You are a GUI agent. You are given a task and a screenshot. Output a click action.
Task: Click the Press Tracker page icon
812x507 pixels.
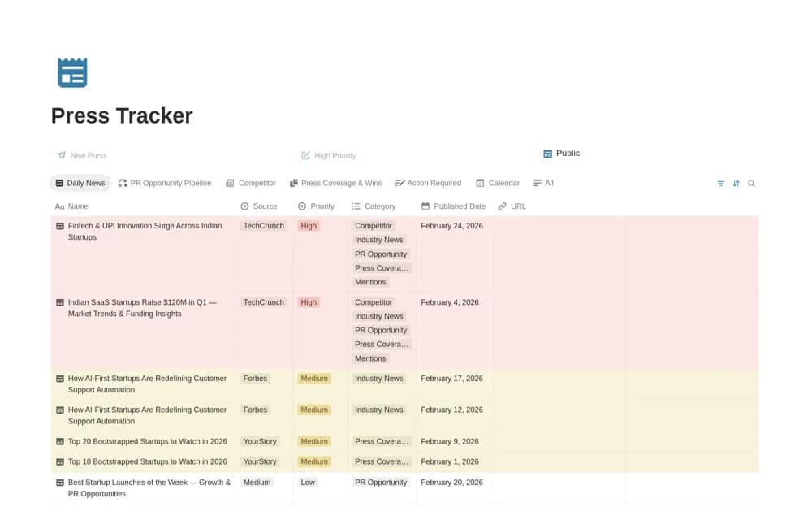pos(72,72)
